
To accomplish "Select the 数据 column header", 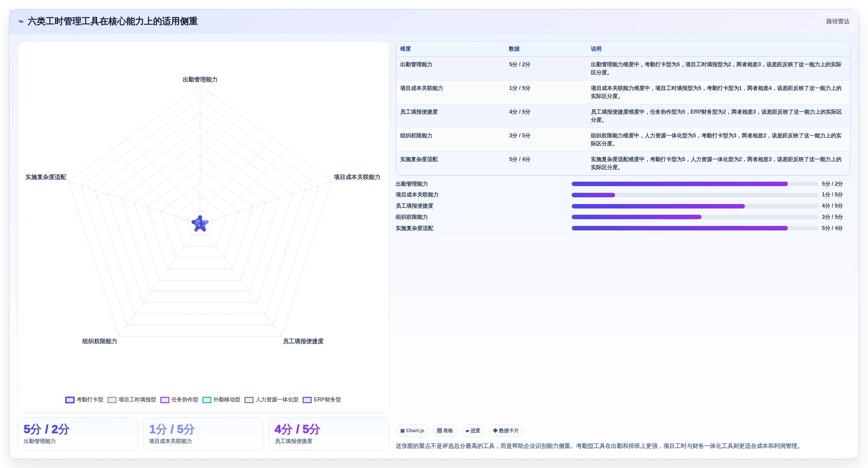I will [x=514, y=49].
